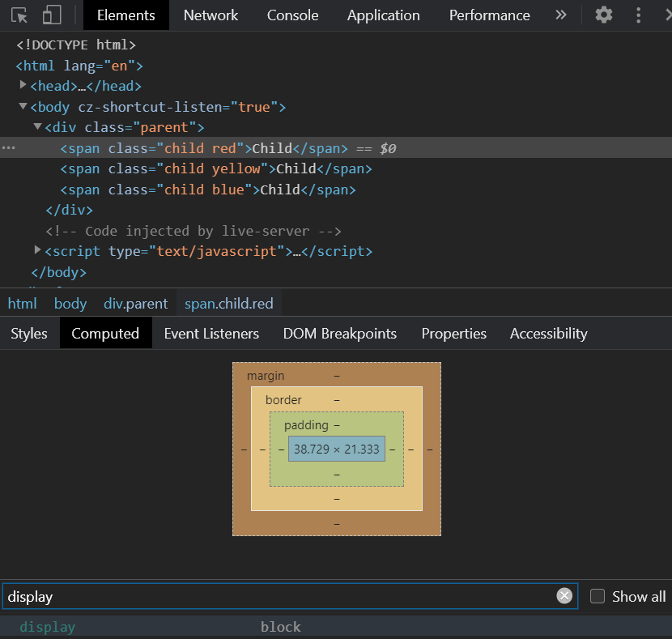Select div.parent in the breadcrumb bar
This screenshot has height=639, width=672.
click(135, 304)
